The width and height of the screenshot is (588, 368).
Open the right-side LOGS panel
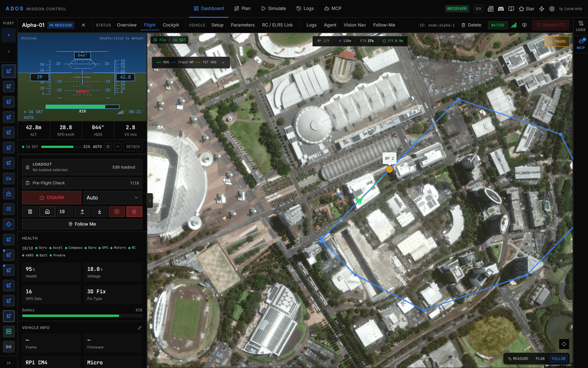[x=581, y=26]
